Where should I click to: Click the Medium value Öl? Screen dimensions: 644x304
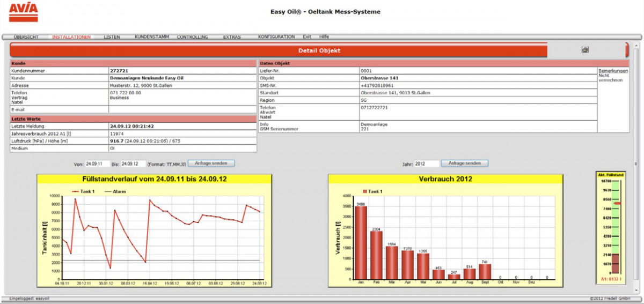(112, 149)
